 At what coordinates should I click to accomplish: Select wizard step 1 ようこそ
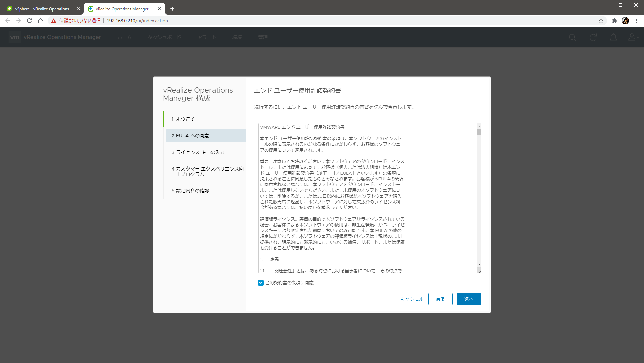pos(185,119)
